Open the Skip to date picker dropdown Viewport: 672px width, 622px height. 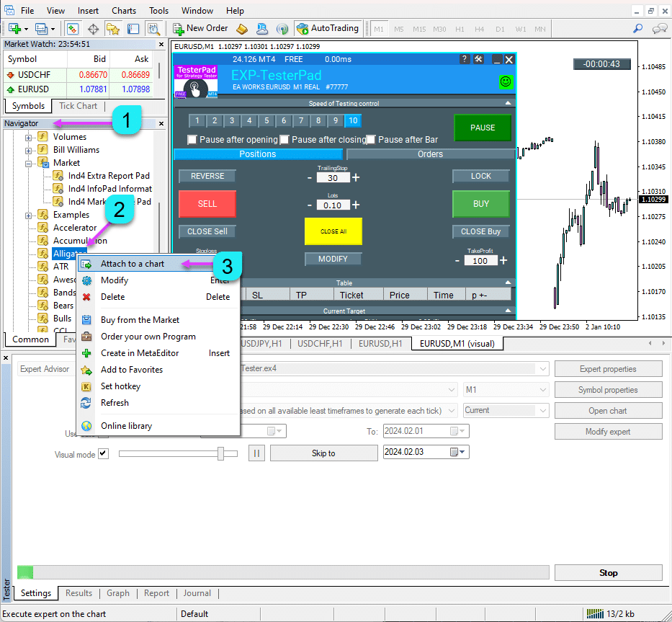tap(461, 453)
